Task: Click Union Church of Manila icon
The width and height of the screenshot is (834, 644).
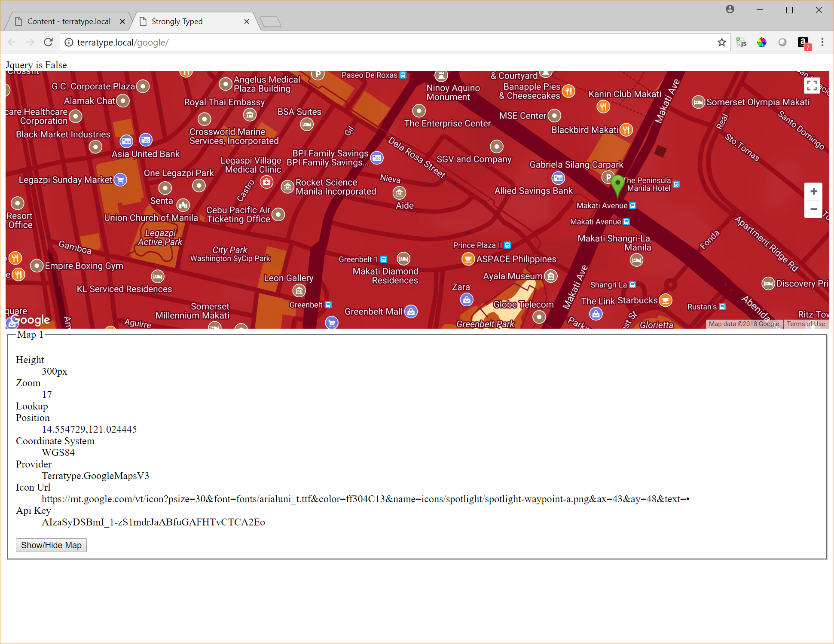Action: pos(183,205)
